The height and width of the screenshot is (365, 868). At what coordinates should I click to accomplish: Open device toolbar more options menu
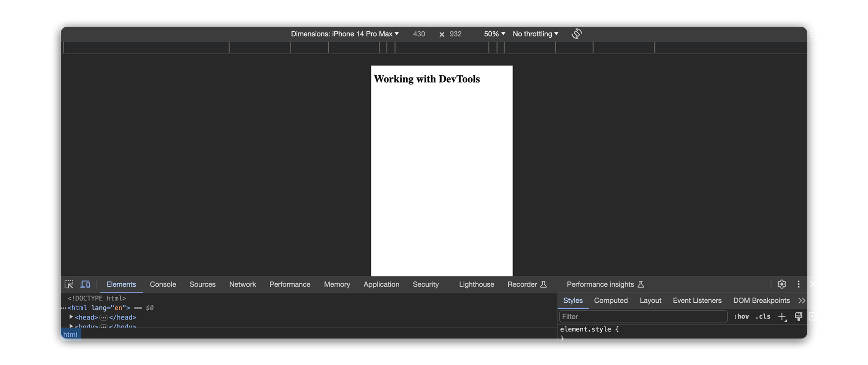pyautogui.click(x=811, y=34)
